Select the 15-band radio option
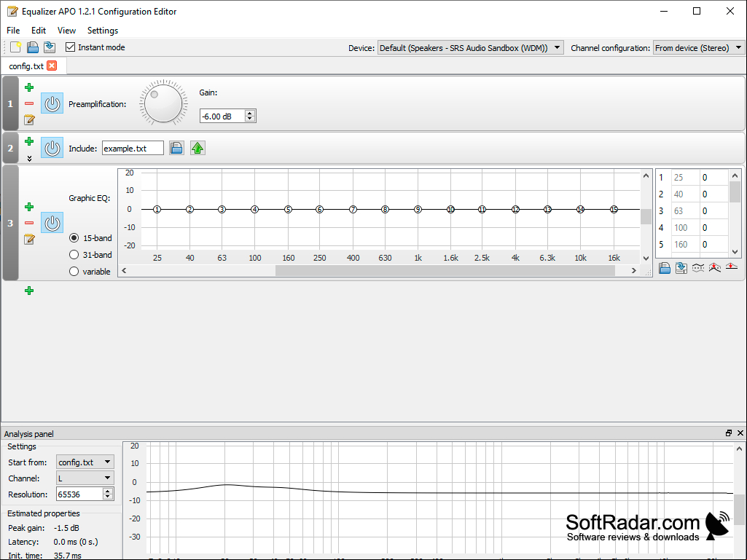The width and height of the screenshot is (747, 560). click(x=74, y=237)
